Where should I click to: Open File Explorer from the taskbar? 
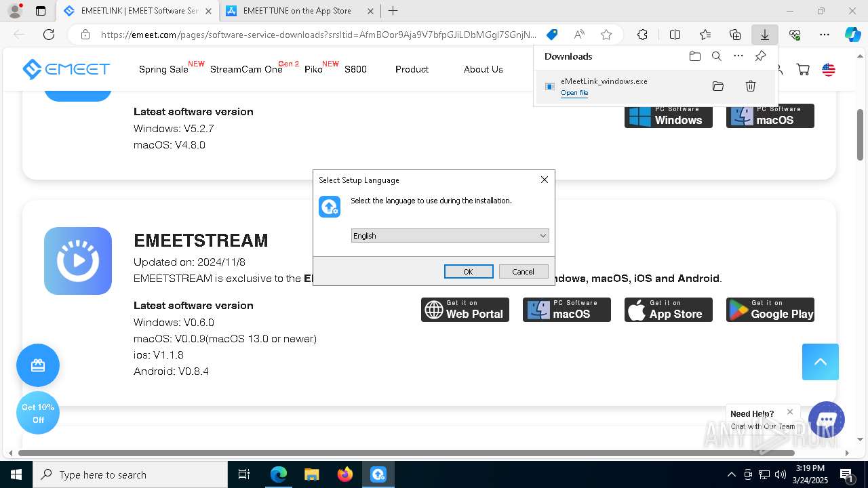coord(311,474)
